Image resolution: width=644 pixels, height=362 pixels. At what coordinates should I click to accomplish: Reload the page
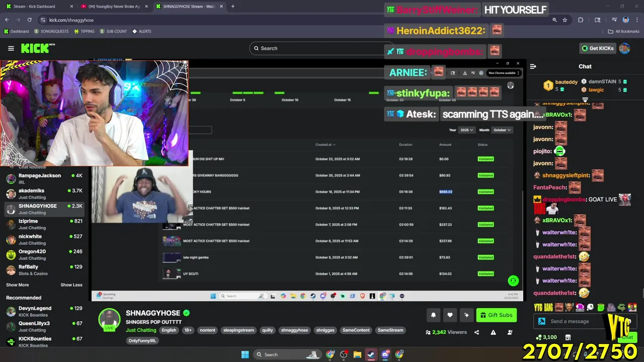pos(29,20)
